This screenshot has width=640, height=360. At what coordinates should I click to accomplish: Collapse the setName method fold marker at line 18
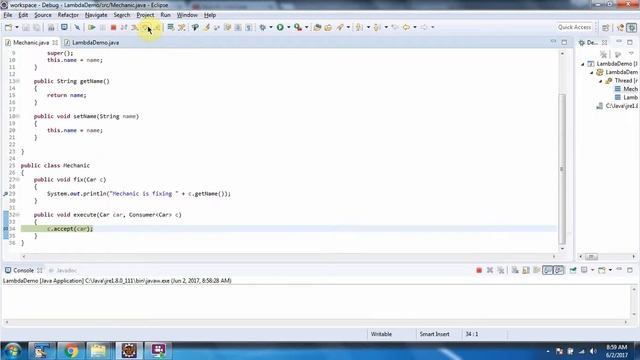18,116
